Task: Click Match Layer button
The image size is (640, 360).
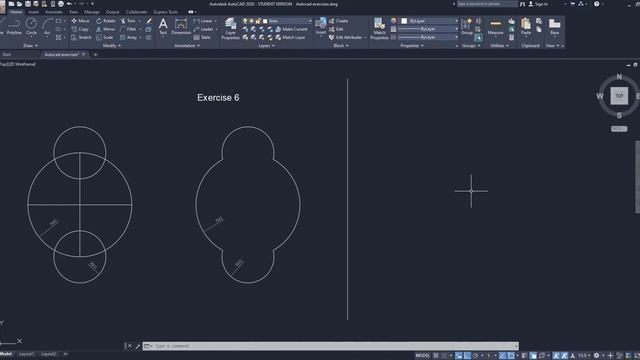Action: click(290, 37)
